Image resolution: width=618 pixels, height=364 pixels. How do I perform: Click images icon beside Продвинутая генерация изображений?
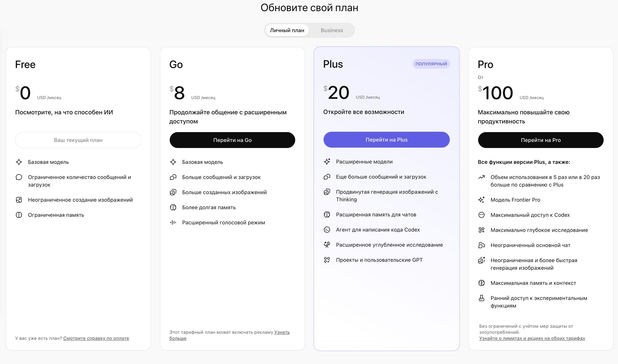(327, 192)
